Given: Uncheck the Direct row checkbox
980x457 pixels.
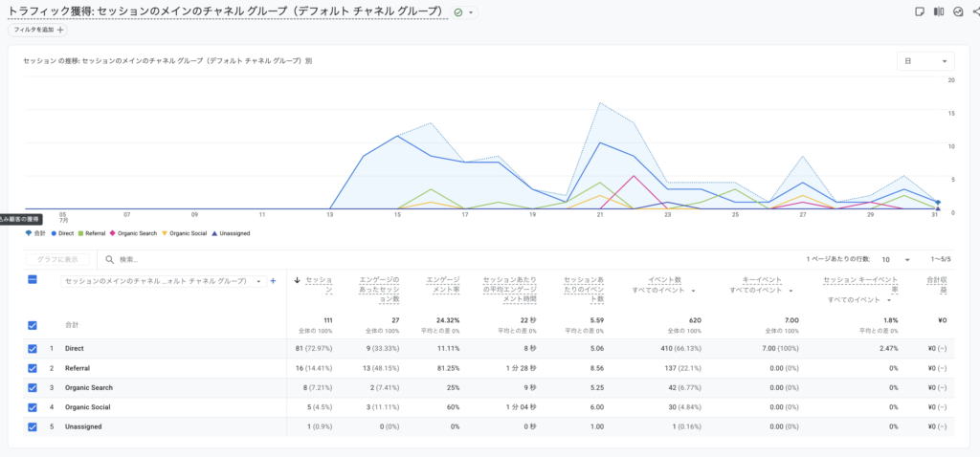Looking at the screenshot, I should pyautogui.click(x=33, y=348).
